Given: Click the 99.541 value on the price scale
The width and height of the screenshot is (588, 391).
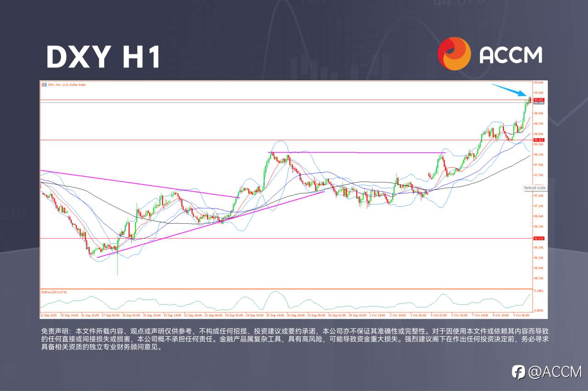Looking at the screenshot, I should (539, 83).
